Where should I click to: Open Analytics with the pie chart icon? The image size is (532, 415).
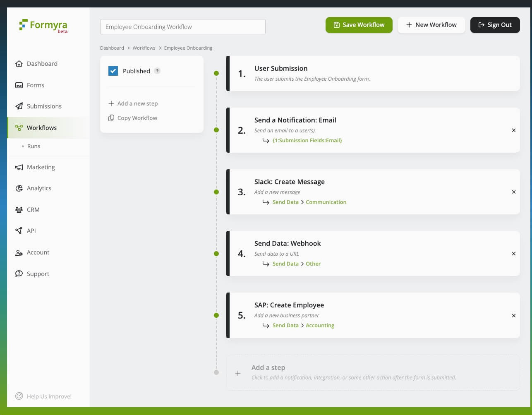tap(19, 188)
